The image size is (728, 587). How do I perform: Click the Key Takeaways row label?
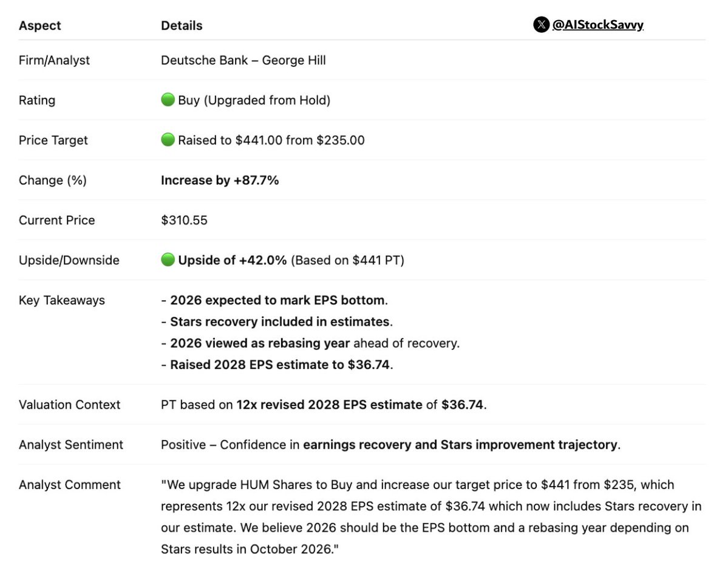[62, 300]
